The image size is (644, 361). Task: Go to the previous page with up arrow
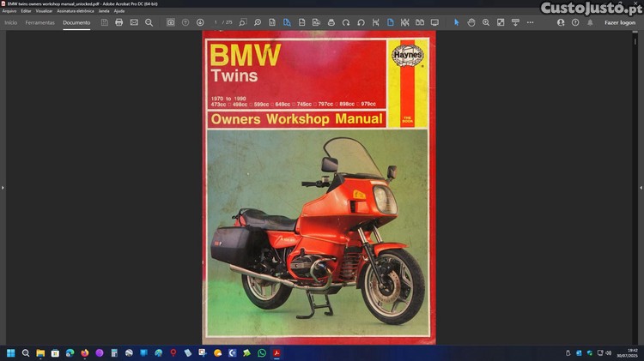point(185,22)
